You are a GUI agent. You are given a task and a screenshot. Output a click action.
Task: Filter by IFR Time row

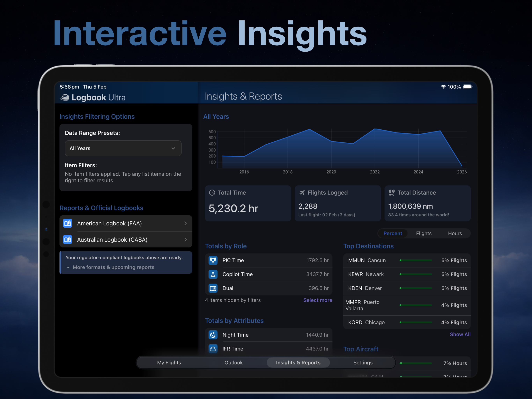tap(269, 349)
